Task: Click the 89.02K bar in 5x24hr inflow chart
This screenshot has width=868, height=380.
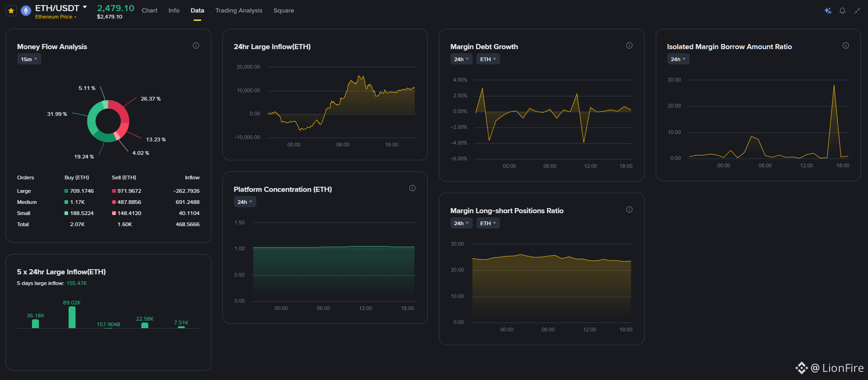Action: tap(72, 317)
